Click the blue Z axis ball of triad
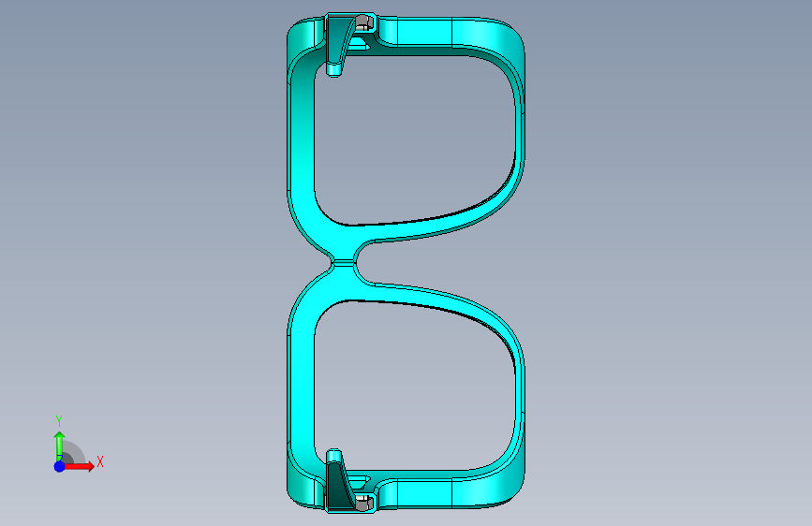The width and height of the screenshot is (812, 526). tap(60, 466)
